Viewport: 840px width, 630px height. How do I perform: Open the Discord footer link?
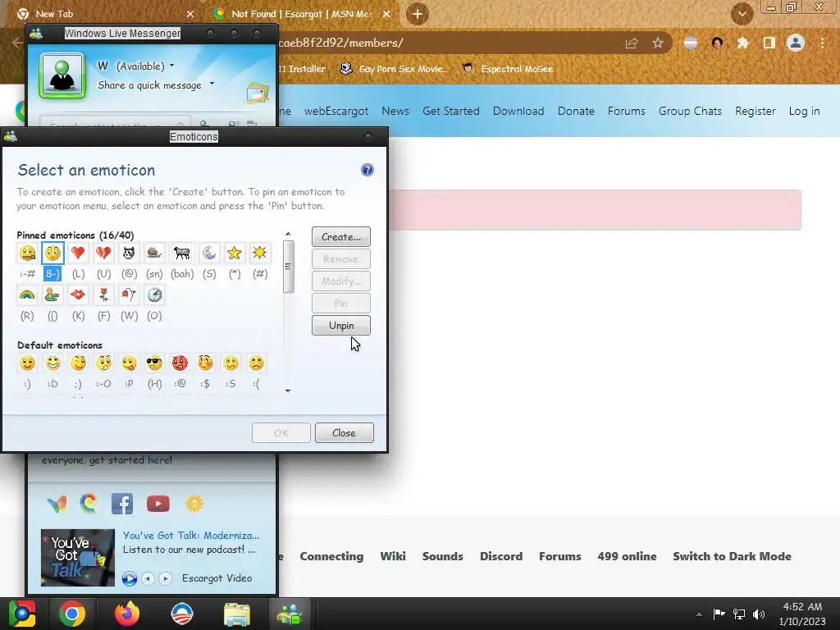point(501,556)
